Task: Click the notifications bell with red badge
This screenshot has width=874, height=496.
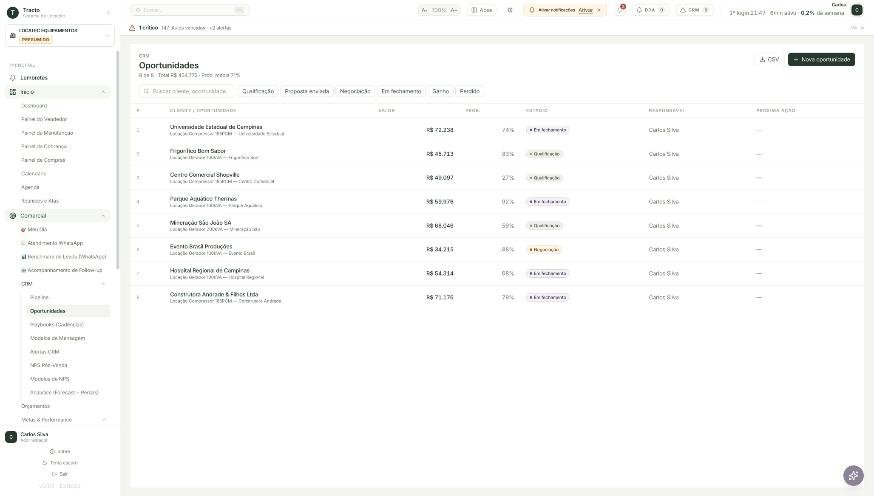Action: point(620,10)
